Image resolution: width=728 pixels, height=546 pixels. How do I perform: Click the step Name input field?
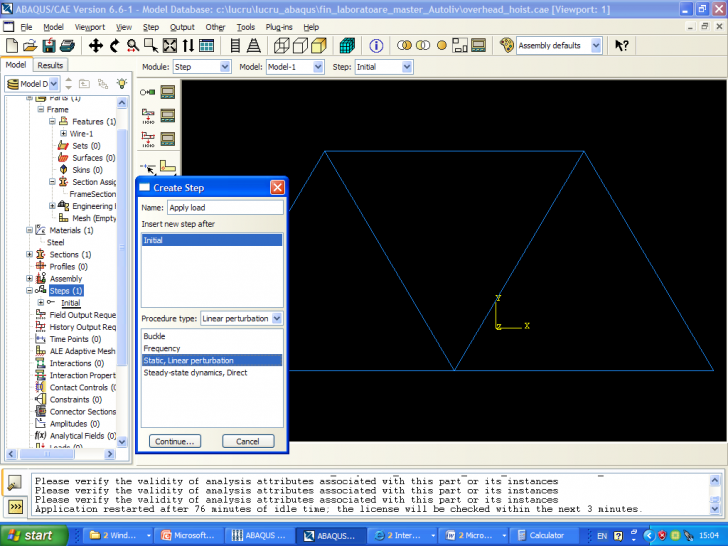point(223,208)
